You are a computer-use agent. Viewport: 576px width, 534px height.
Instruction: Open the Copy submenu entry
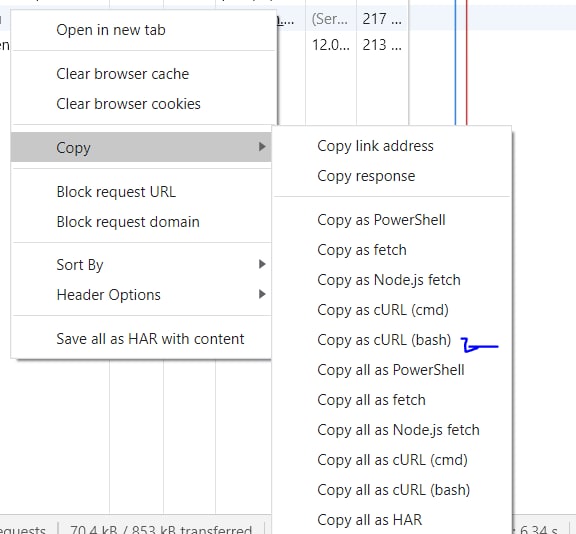click(x=141, y=147)
